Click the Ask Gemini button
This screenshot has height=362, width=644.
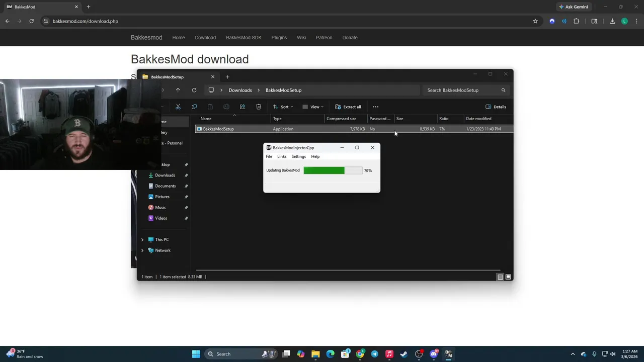573,7
